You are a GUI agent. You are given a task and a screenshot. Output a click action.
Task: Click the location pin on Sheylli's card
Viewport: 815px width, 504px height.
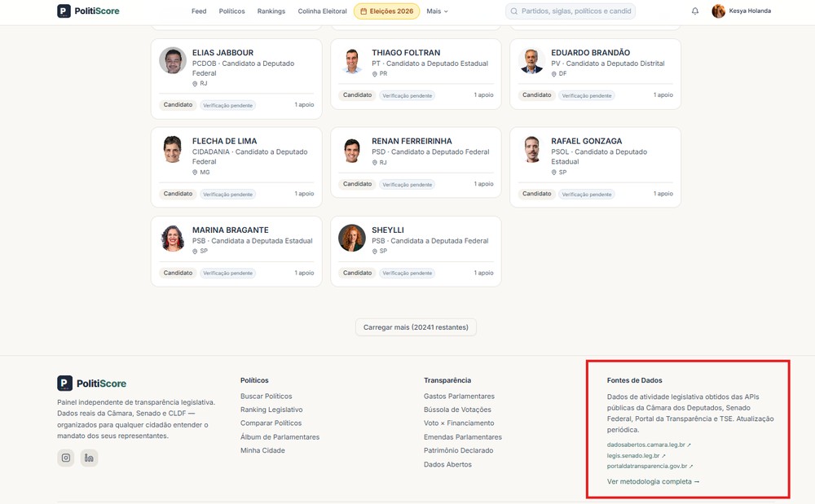(x=374, y=252)
